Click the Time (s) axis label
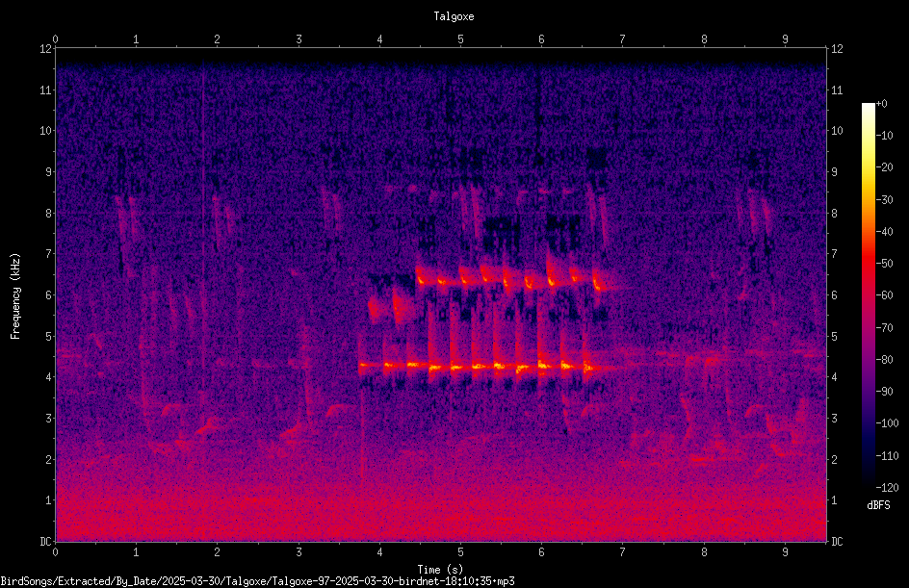The width and height of the screenshot is (909, 588). coord(440,570)
